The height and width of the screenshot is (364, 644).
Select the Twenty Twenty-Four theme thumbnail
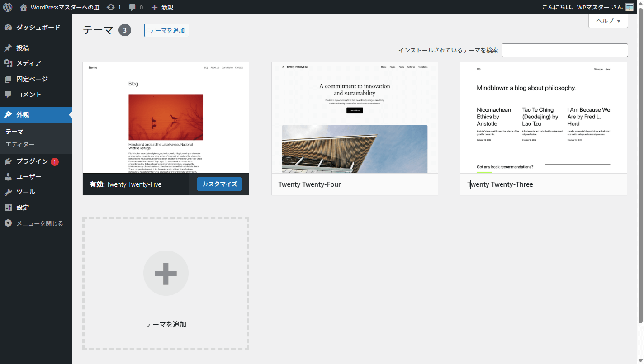pos(355,118)
